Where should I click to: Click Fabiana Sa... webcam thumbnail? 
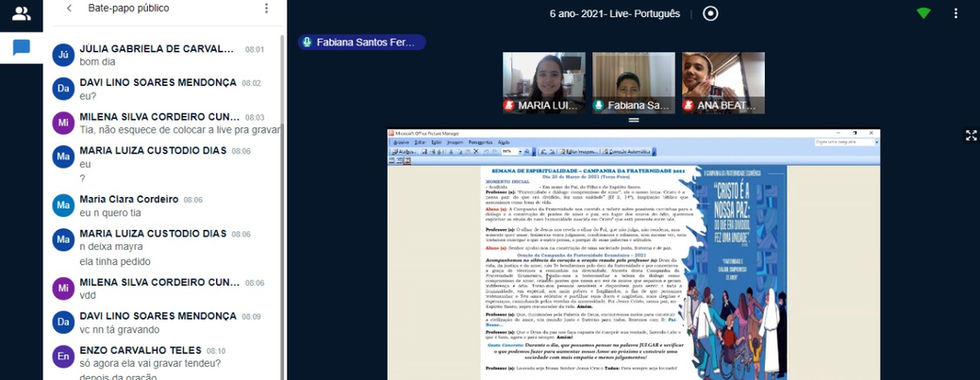[633, 82]
